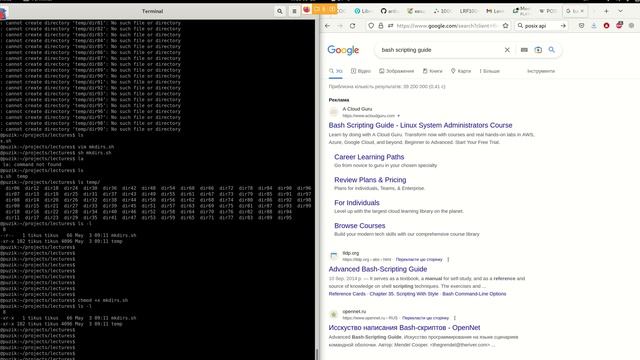The height and width of the screenshot is (360, 640).
Task: Translate the tldp.org result page
Action: coord(419,260)
